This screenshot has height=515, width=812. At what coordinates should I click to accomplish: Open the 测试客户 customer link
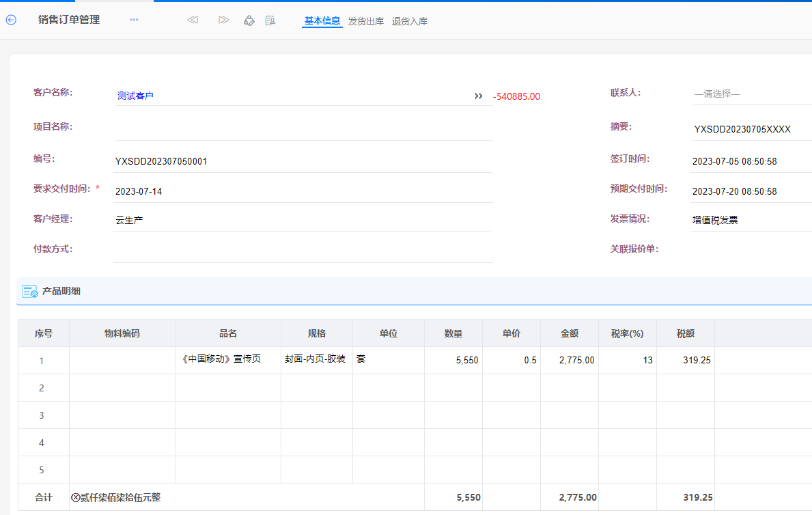[x=135, y=96]
